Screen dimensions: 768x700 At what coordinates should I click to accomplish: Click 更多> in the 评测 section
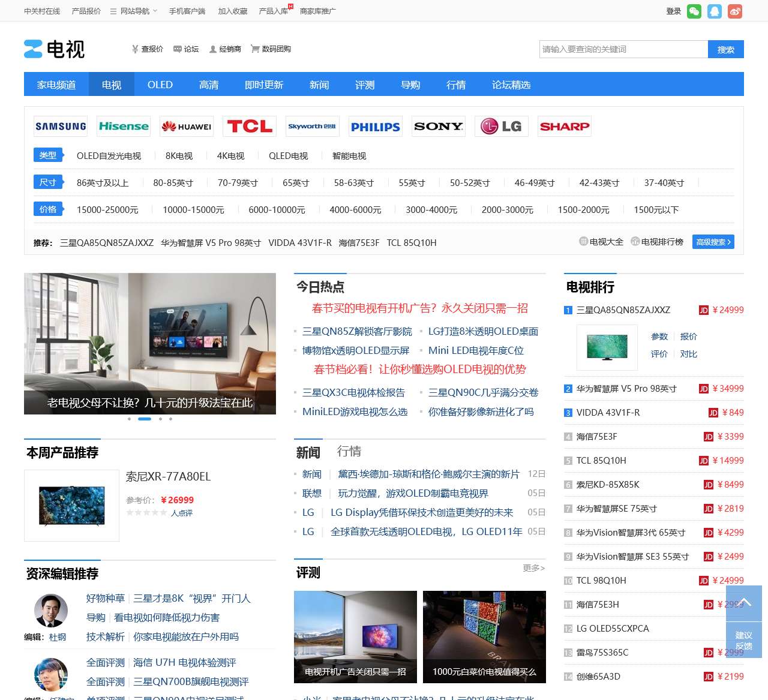(534, 567)
